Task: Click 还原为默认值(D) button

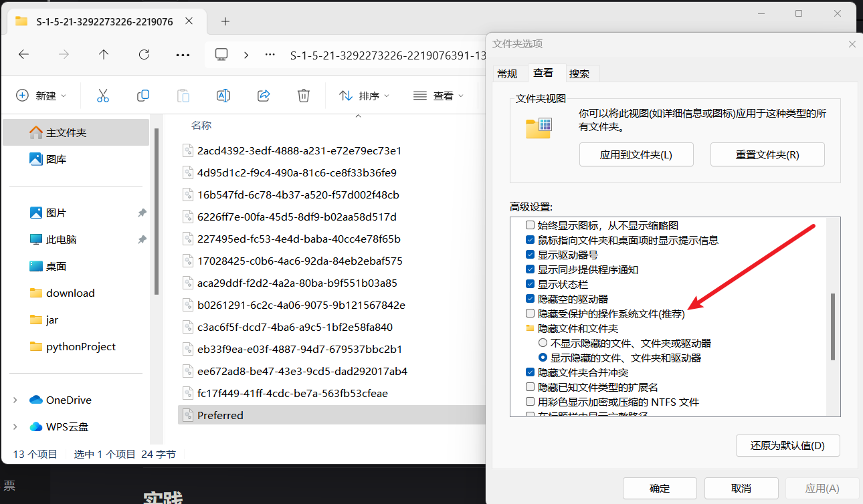Action: point(787,445)
